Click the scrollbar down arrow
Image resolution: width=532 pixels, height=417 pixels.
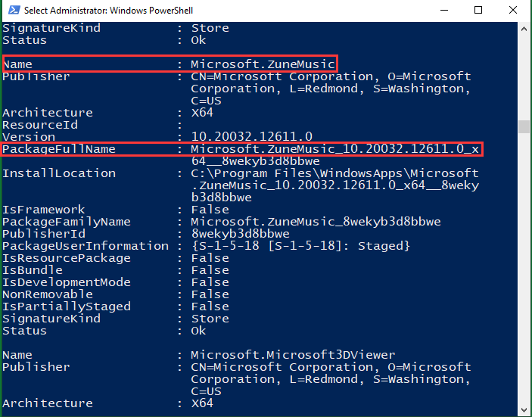coord(524,410)
